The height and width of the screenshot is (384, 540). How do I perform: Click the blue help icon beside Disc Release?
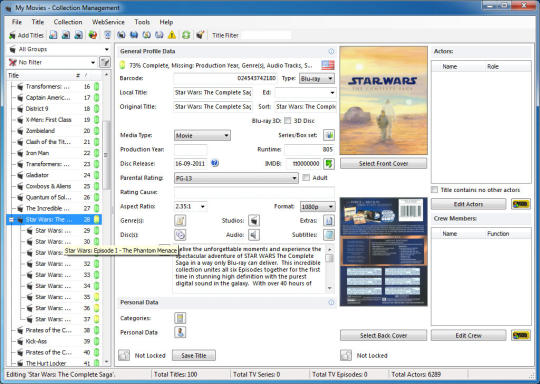coord(215,163)
